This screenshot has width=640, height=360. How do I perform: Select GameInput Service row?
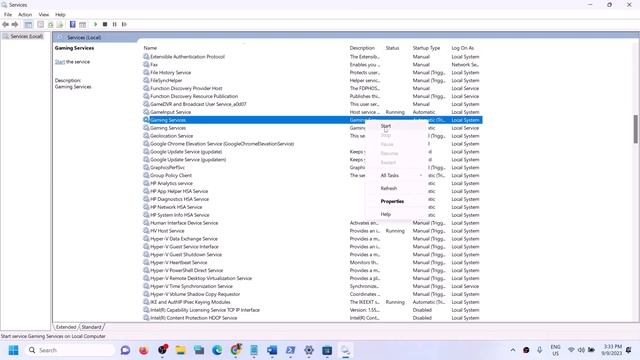point(312,112)
